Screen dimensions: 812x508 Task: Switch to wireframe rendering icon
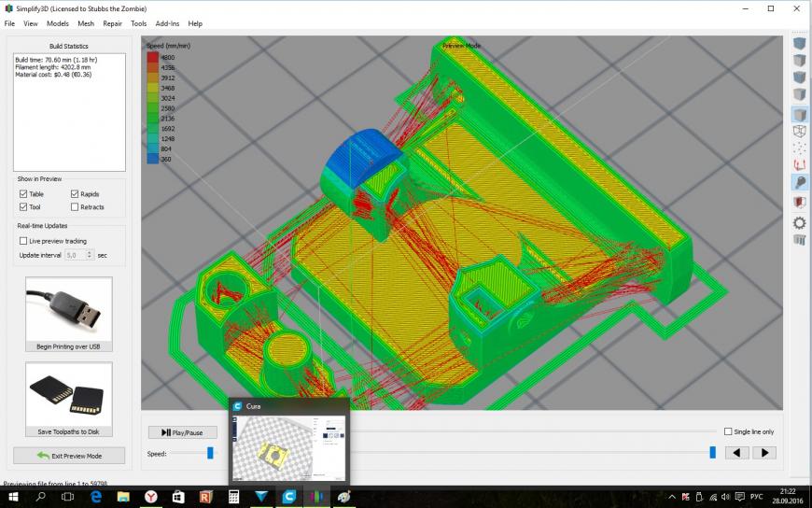(x=800, y=131)
